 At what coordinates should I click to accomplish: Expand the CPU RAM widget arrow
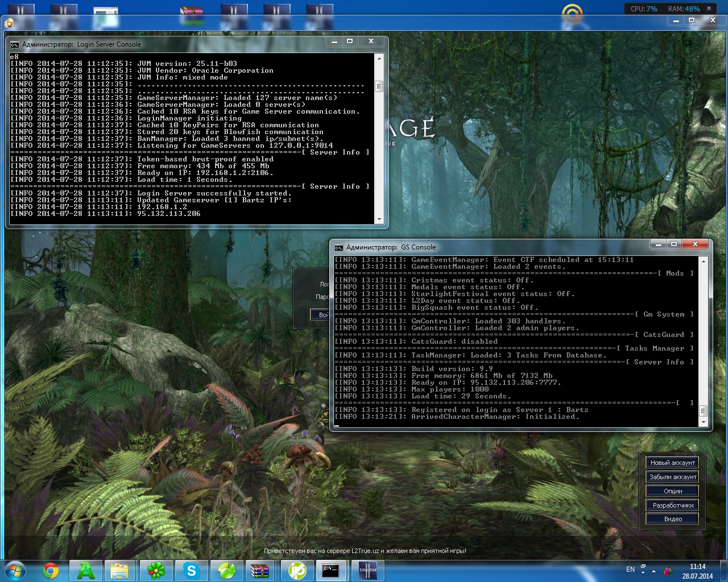(x=709, y=9)
